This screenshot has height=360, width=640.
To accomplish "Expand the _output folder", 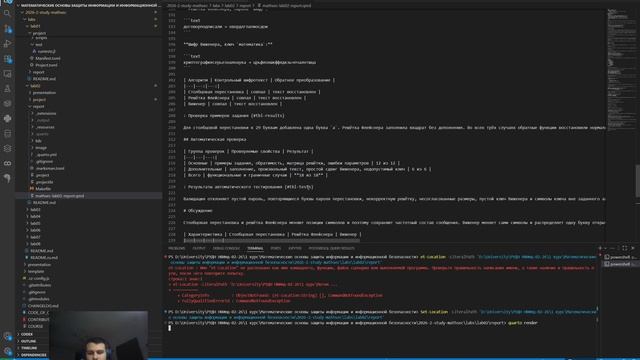I will pyautogui.click(x=42, y=120).
